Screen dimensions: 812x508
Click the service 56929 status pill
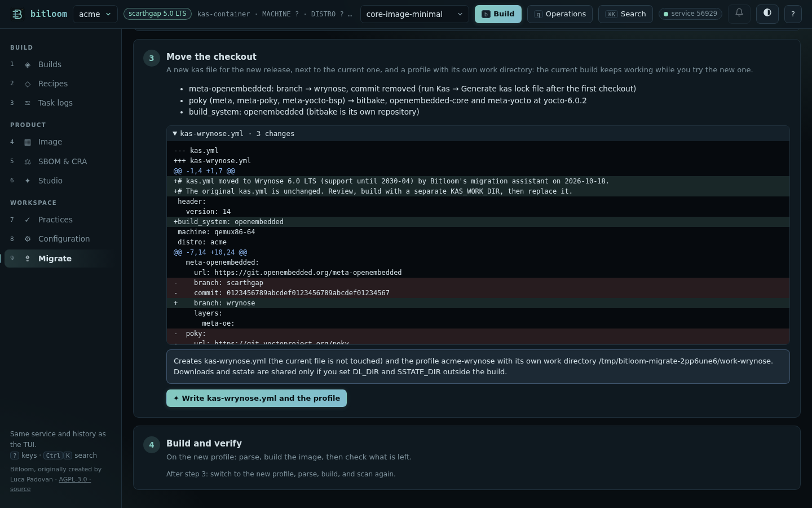pos(690,14)
